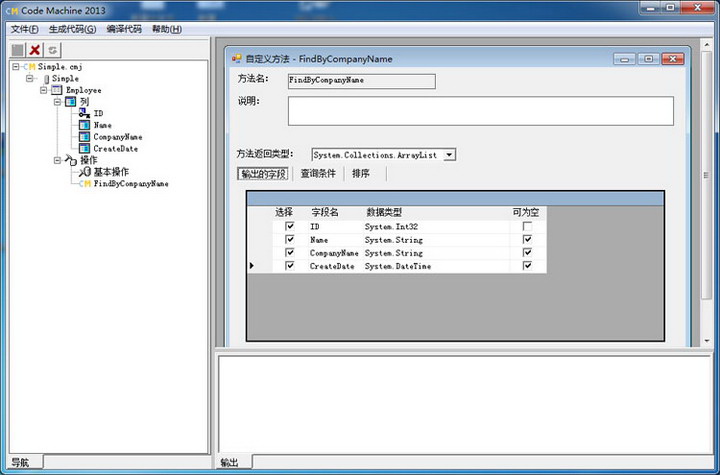Open the 生成代码(G) menu
This screenshot has height=475, width=720.
72,29
